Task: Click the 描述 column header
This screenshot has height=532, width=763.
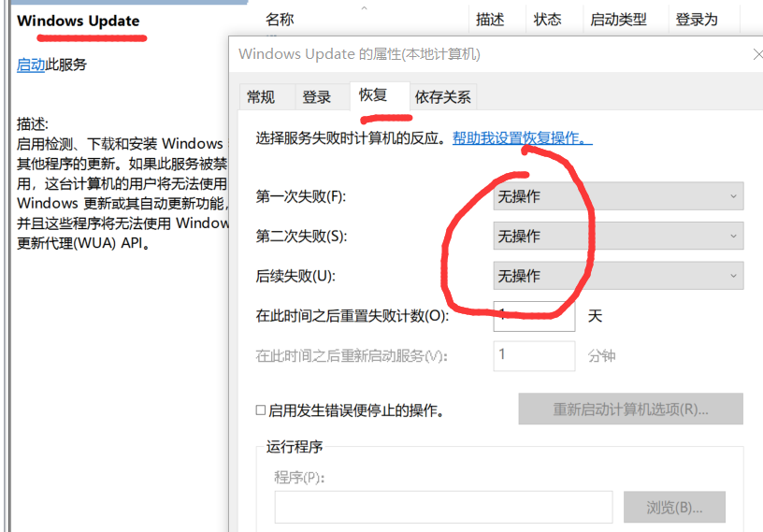Action: [490, 20]
